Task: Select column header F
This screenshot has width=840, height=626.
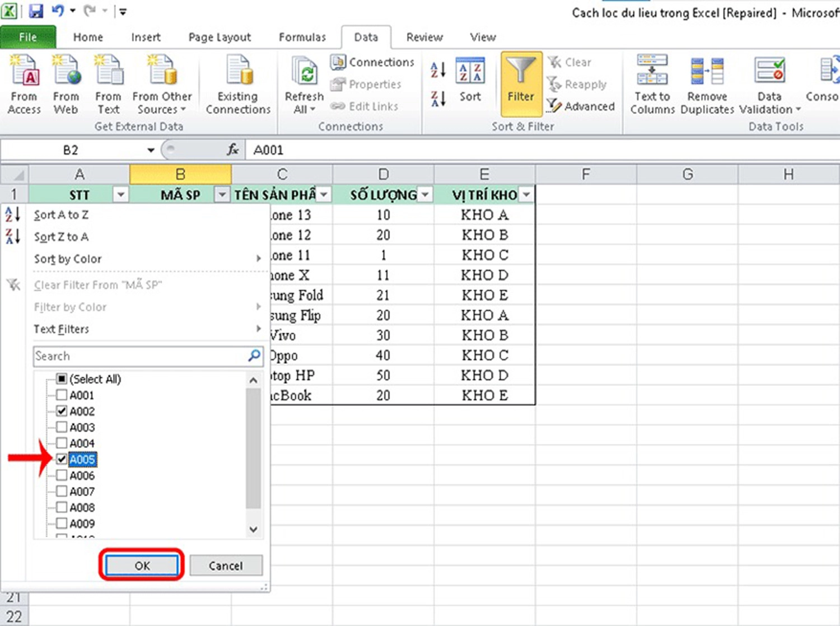Action: [x=586, y=174]
